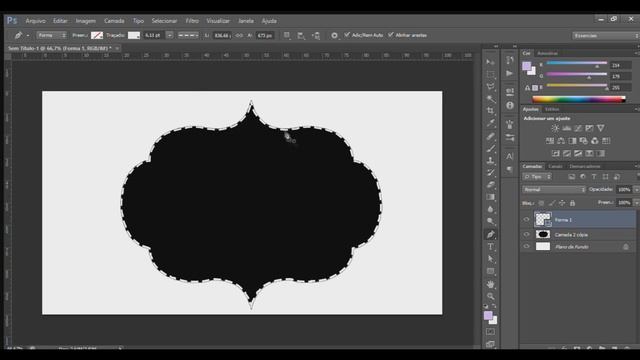The width and height of the screenshot is (640, 360).
Task: Select the Dodge tool
Action: 490,222
